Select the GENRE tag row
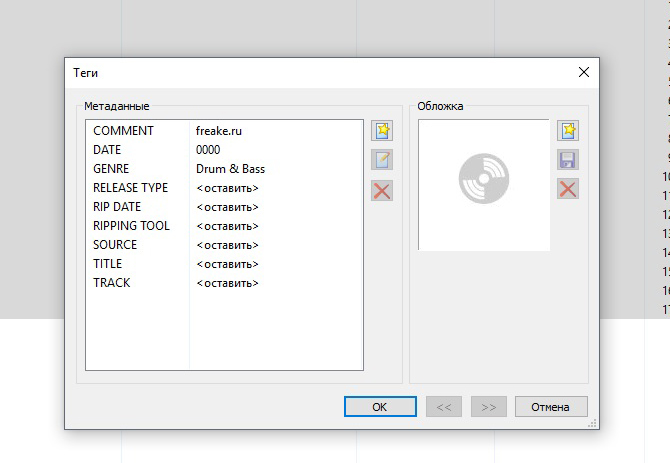 (224, 169)
